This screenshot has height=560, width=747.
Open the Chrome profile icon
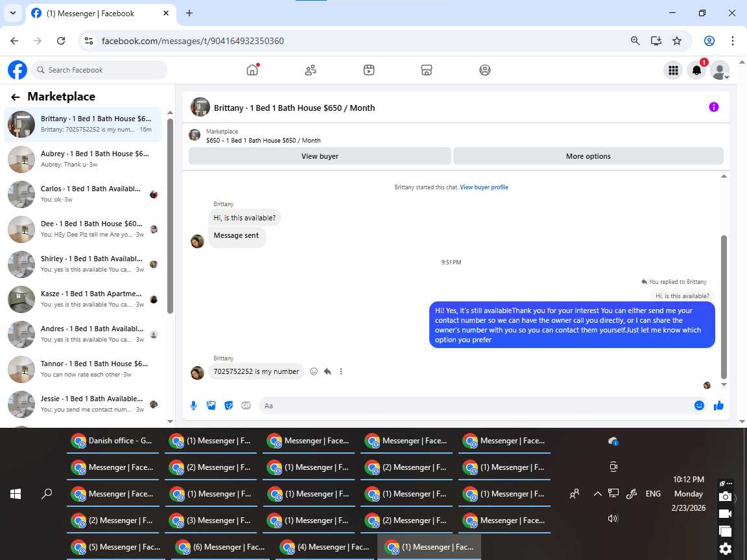coord(709,41)
